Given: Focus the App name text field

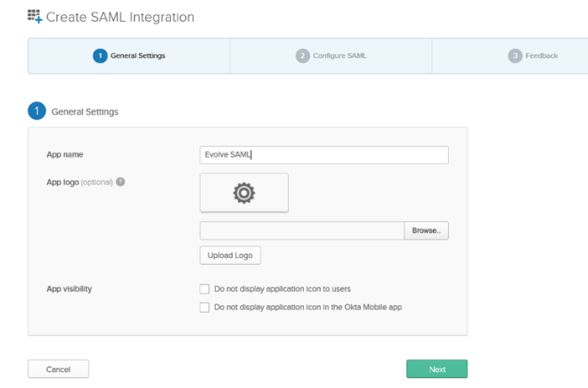Looking at the screenshot, I should click(x=323, y=155).
